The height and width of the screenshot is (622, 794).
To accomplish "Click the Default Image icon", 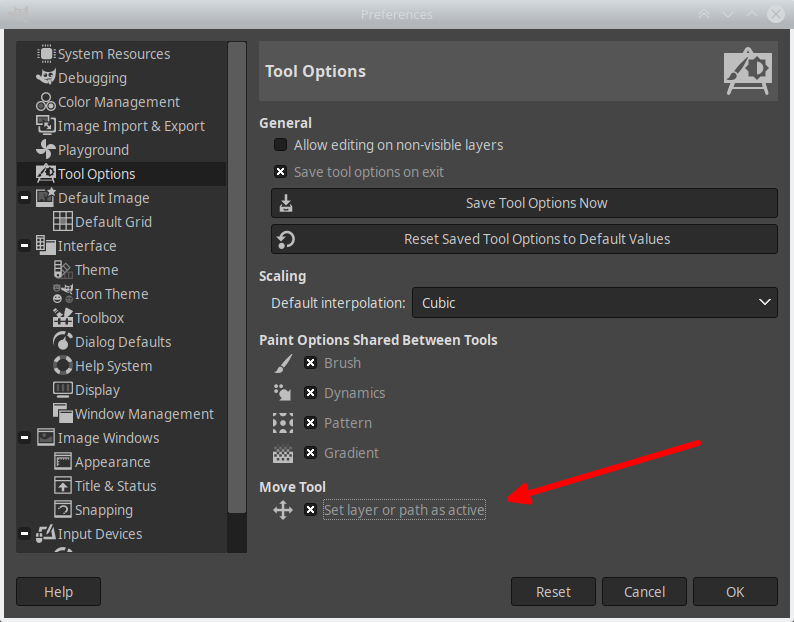I will pos(46,198).
